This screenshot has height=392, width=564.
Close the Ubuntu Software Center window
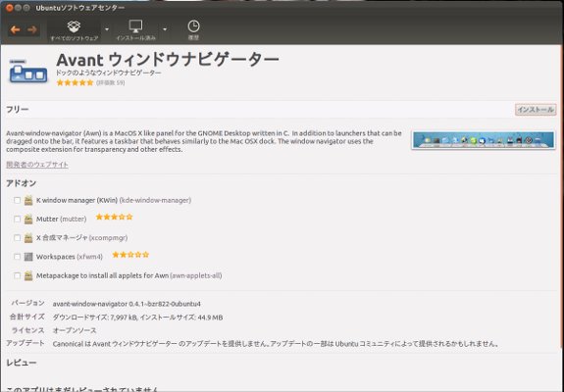[9, 8]
